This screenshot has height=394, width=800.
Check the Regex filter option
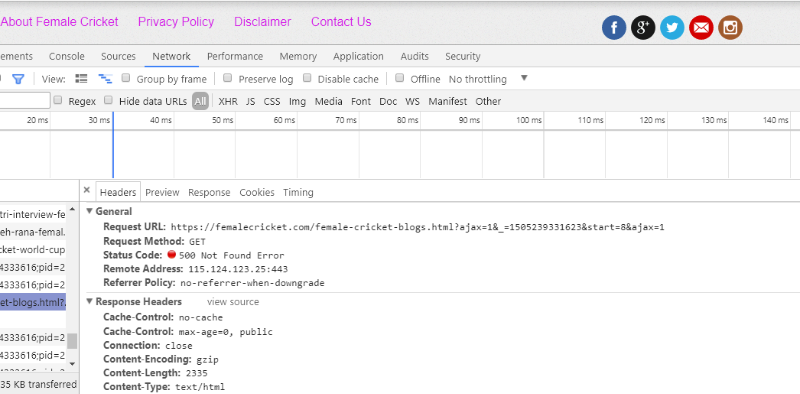pos(58,100)
